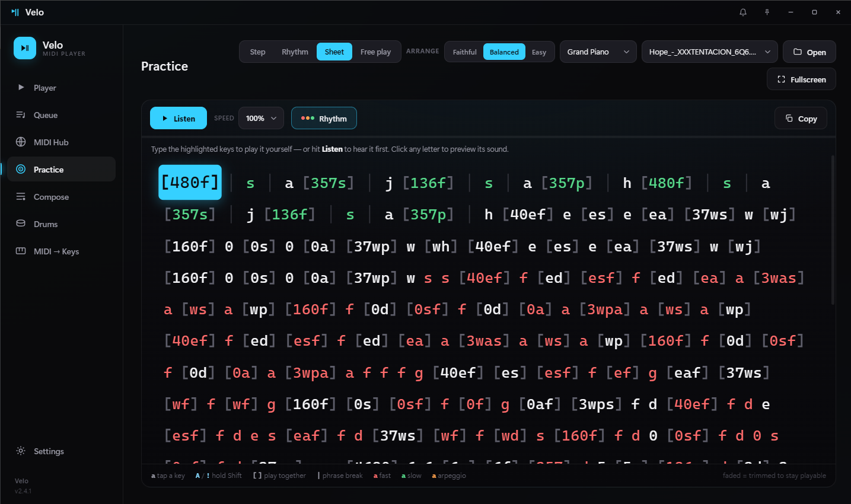The image size is (851, 504).
Task: Open Settings from the sidebar
Action: [x=61, y=451]
